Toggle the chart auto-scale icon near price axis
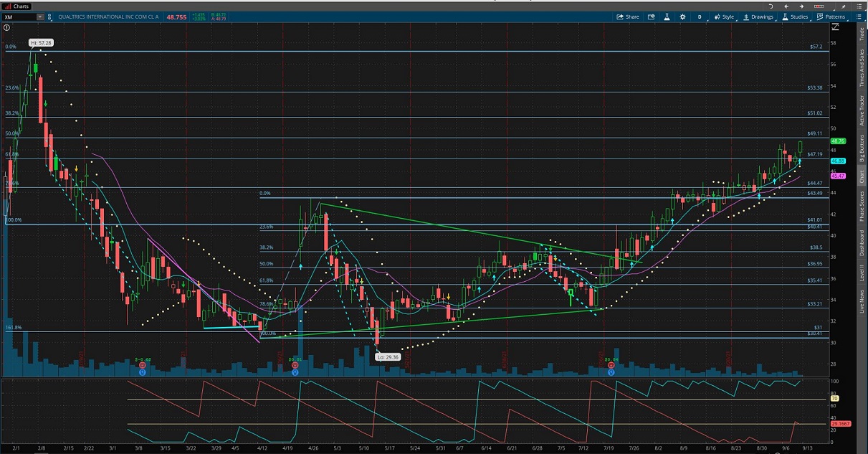This screenshot has height=454, width=868. (835, 27)
